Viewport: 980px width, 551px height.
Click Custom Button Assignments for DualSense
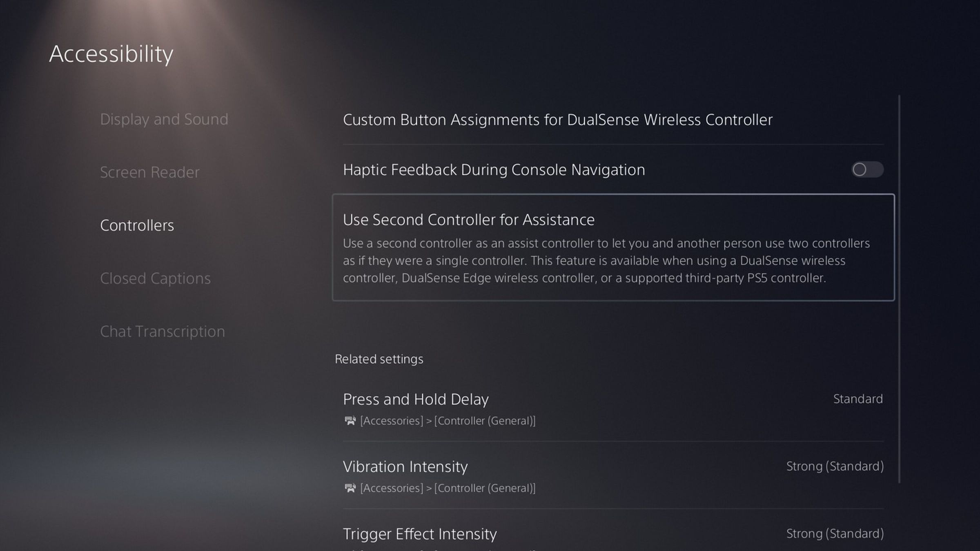pos(557,120)
